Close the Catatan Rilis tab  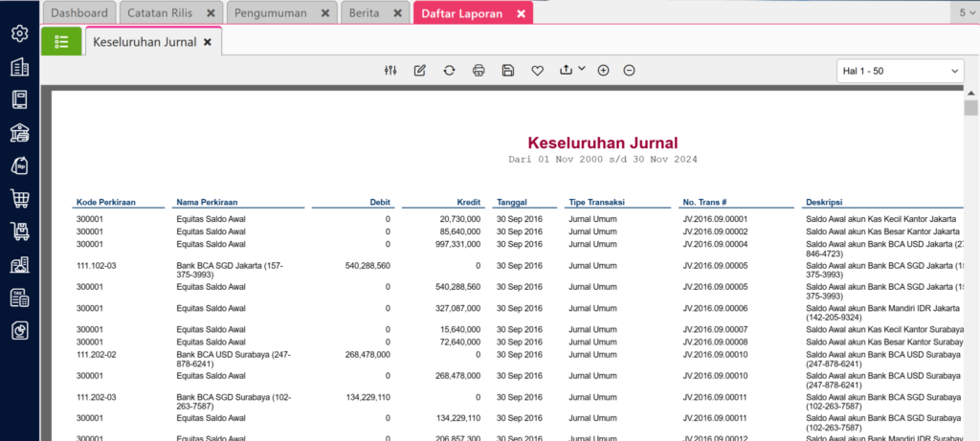coord(211,13)
